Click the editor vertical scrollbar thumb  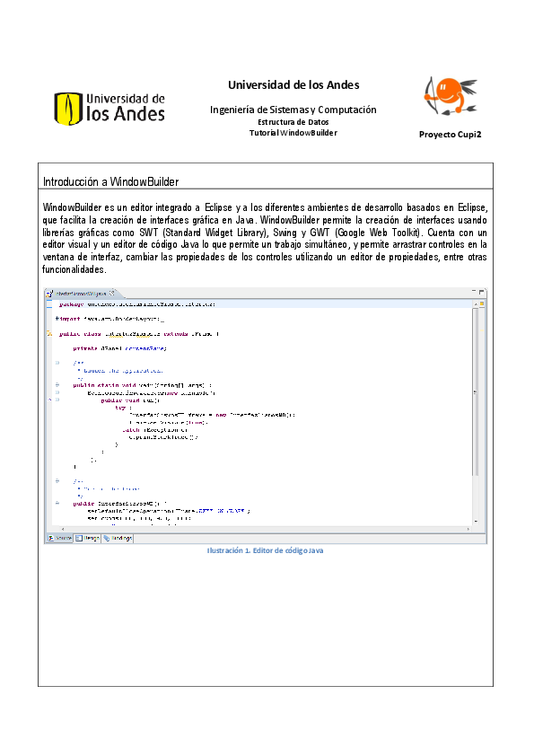(x=476, y=392)
